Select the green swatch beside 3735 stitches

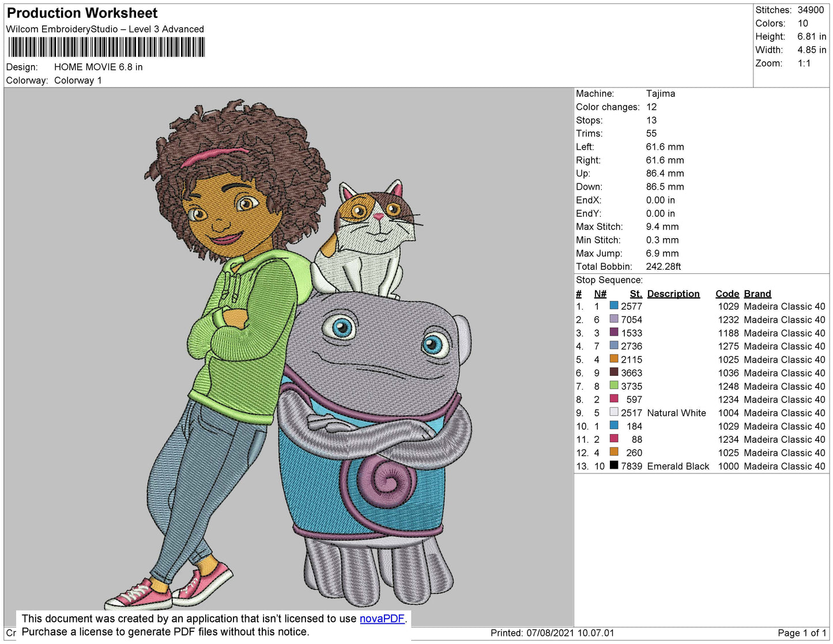click(x=614, y=386)
